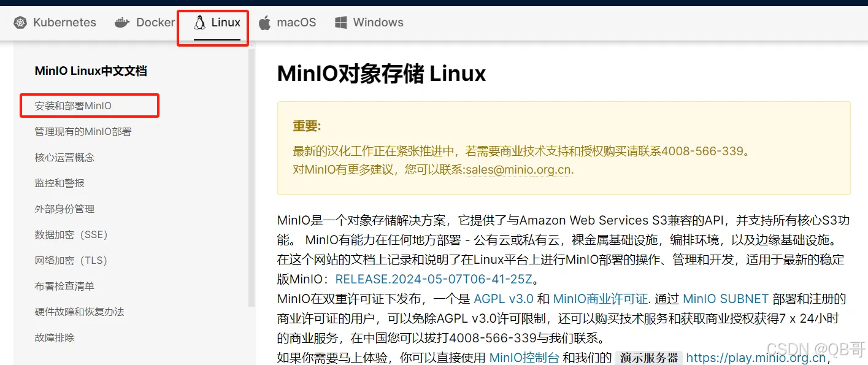This screenshot has width=868, height=365.
Task: Open the 故障排除 sidebar page
Action: click(55, 338)
